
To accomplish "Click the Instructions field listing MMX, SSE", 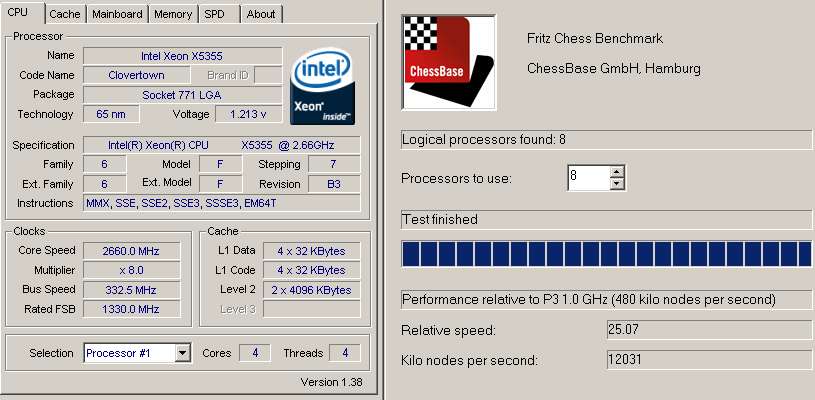I will [x=221, y=203].
